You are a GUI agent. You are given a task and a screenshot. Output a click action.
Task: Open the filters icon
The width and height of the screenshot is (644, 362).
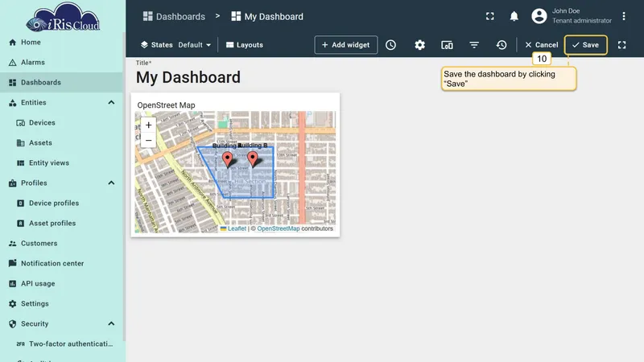(x=474, y=45)
